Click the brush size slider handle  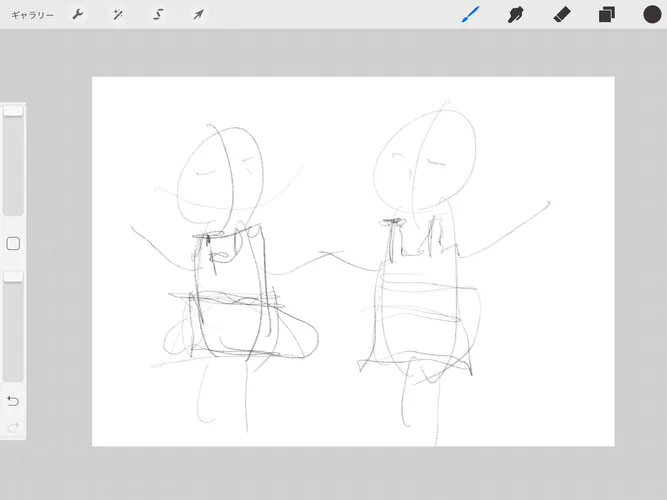13,111
